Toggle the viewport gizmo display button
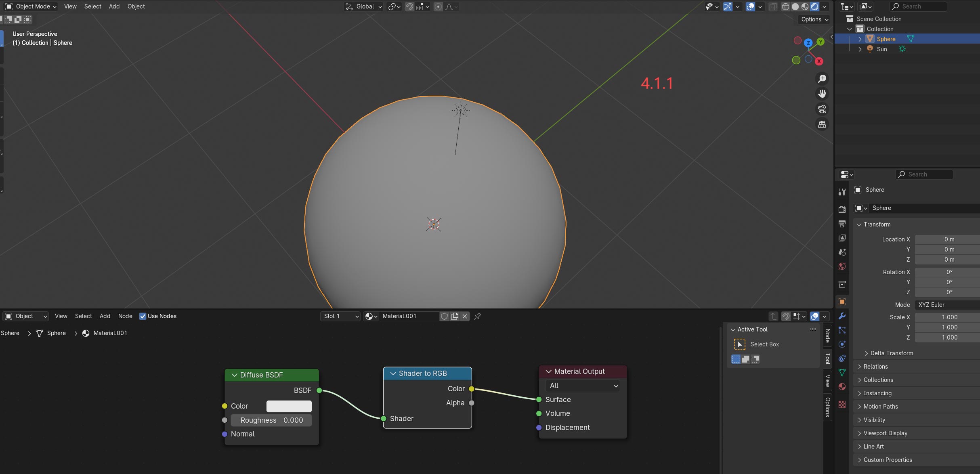Image resolution: width=980 pixels, height=474 pixels. [x=728, y=6]
